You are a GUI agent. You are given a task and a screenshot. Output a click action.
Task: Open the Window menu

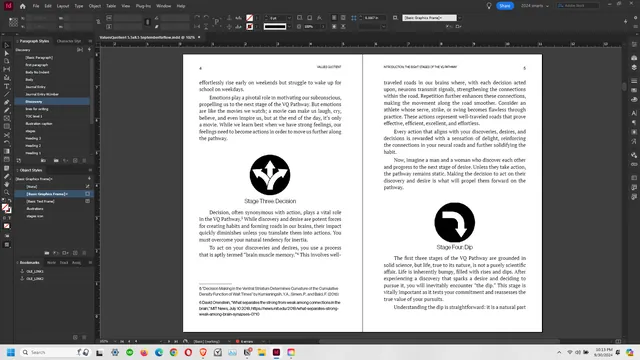coord(164,6)
